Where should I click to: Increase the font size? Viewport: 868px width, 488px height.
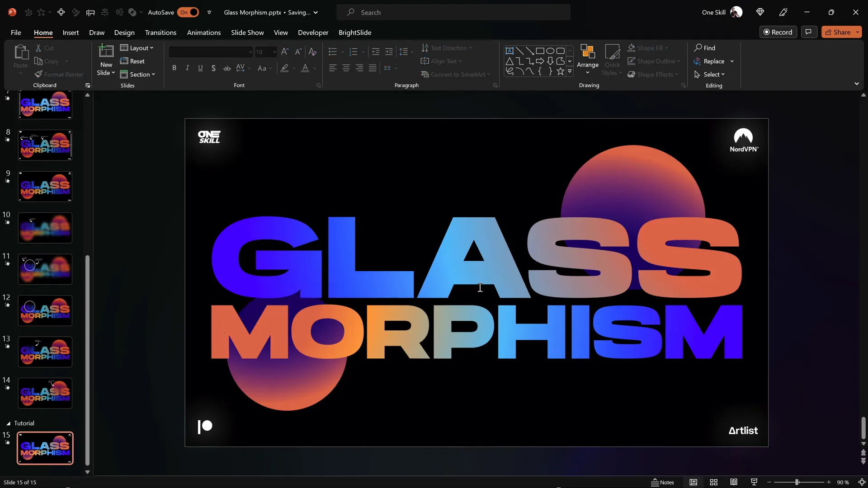pos(284,52)
